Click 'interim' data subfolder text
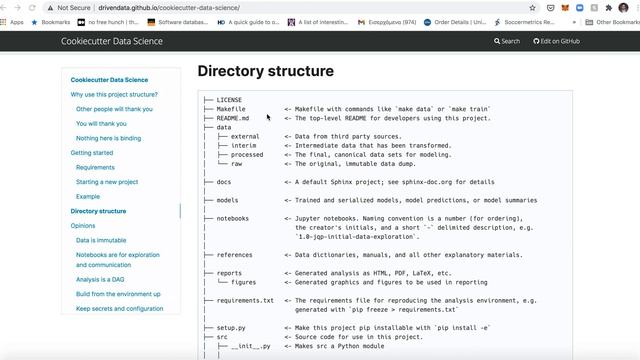This screenshot has width=640, height=360. 243,146
